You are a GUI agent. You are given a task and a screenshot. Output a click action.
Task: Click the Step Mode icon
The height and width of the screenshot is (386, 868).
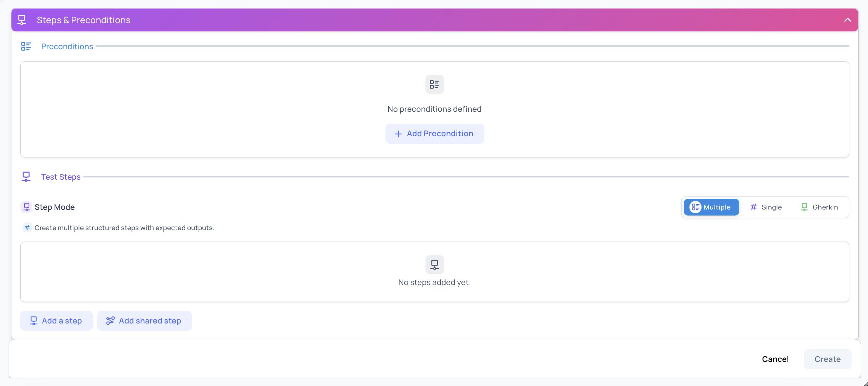click(27, 207)
